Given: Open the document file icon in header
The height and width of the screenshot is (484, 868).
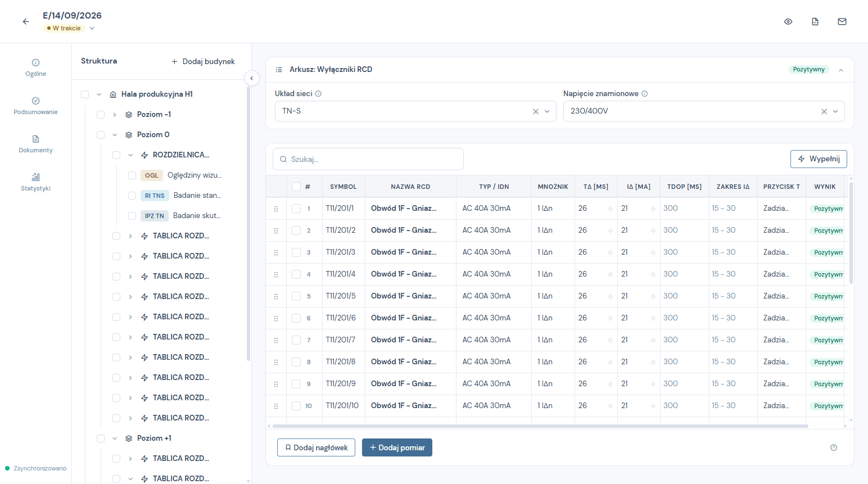Looking at the screenshot, I should point(815,21).
